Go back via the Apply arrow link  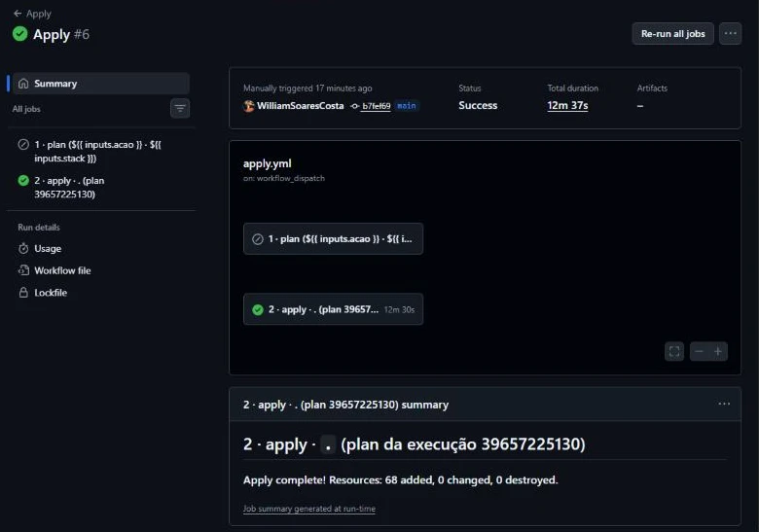[32, 14]
